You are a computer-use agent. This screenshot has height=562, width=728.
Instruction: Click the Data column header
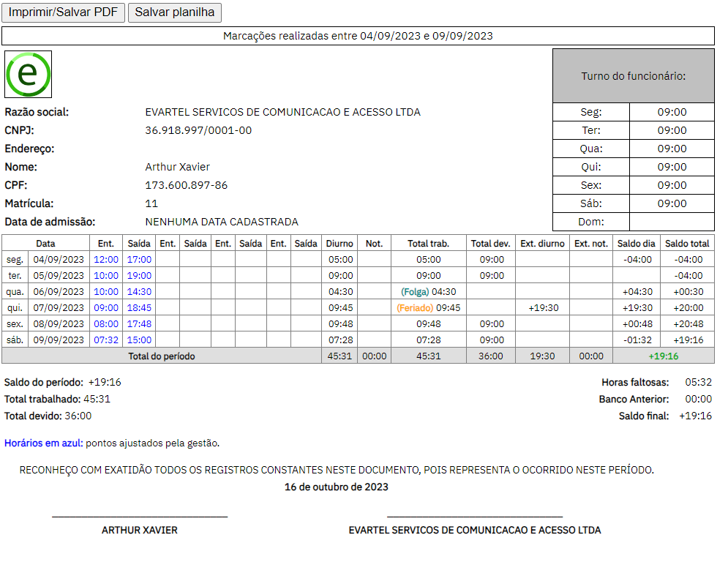45,244
